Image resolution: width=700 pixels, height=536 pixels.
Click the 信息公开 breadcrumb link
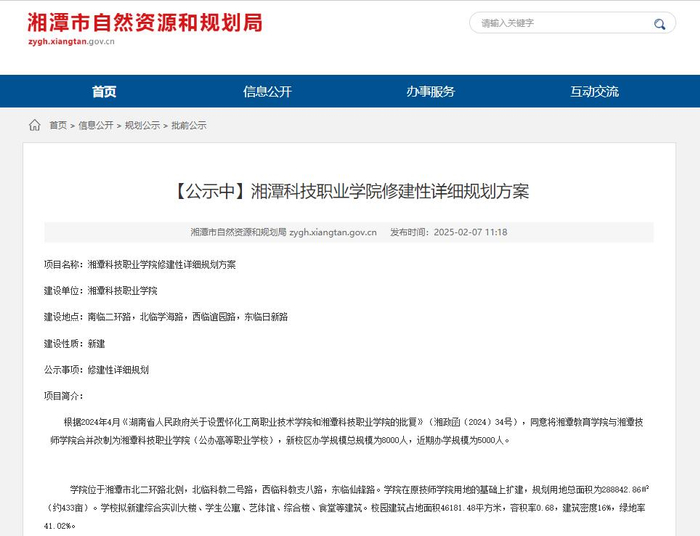coord(96,125)
